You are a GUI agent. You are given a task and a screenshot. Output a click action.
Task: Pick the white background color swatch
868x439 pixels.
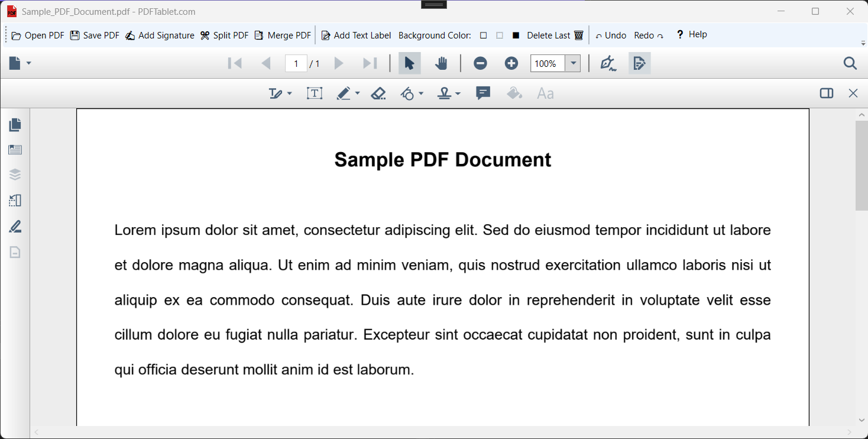483,35
